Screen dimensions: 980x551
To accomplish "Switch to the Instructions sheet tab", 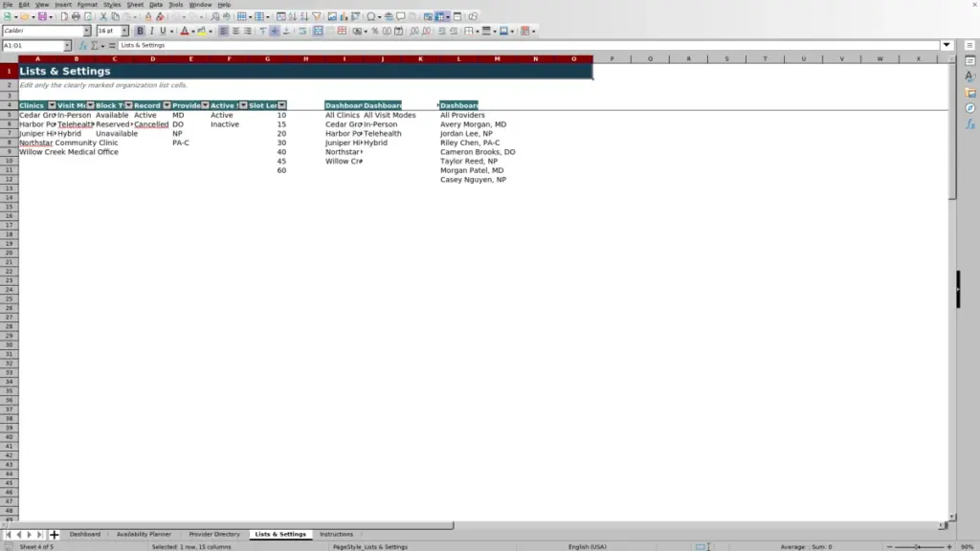I will point(336,534).
